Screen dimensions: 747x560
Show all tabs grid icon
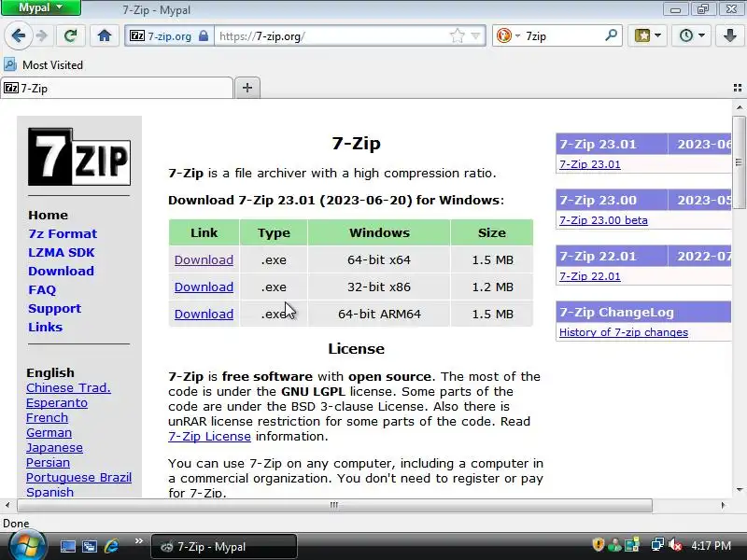point(738,88)
